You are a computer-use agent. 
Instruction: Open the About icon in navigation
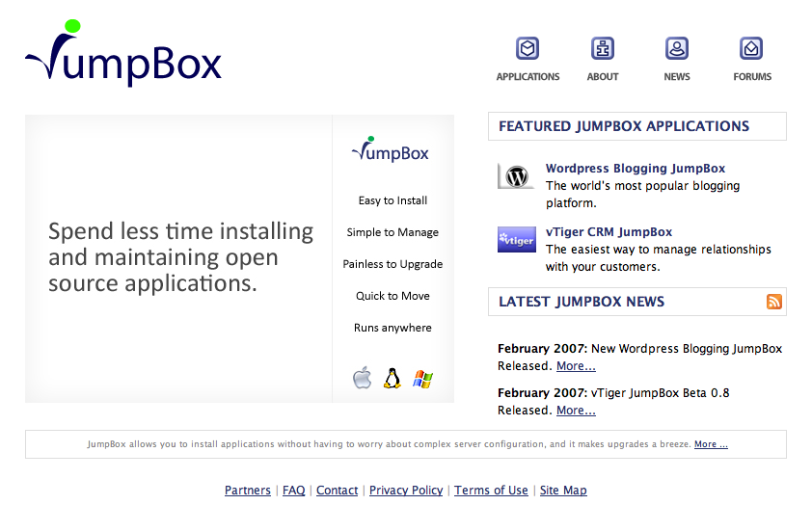pos(603,48)
